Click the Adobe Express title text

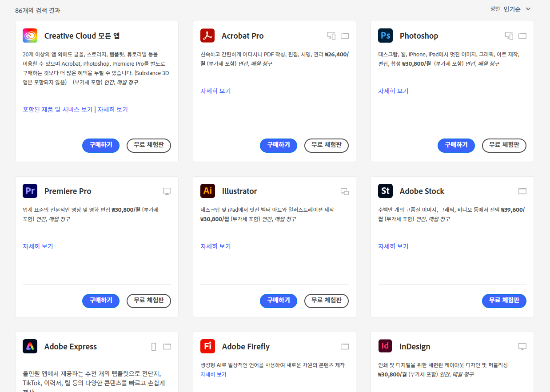click(71, 347)
